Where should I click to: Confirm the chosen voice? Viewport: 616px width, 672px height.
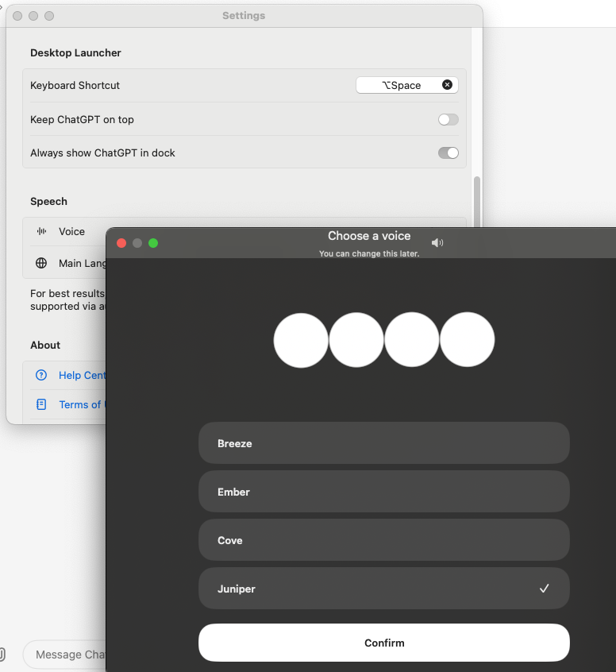pyautogui.click(x=384, y=643)
